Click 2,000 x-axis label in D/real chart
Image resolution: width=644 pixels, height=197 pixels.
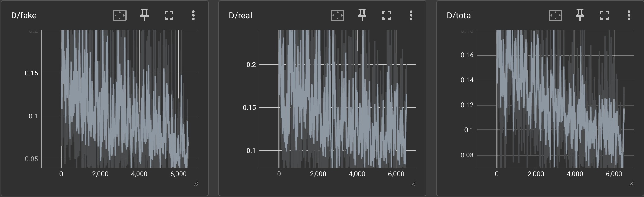coord(318,174)
